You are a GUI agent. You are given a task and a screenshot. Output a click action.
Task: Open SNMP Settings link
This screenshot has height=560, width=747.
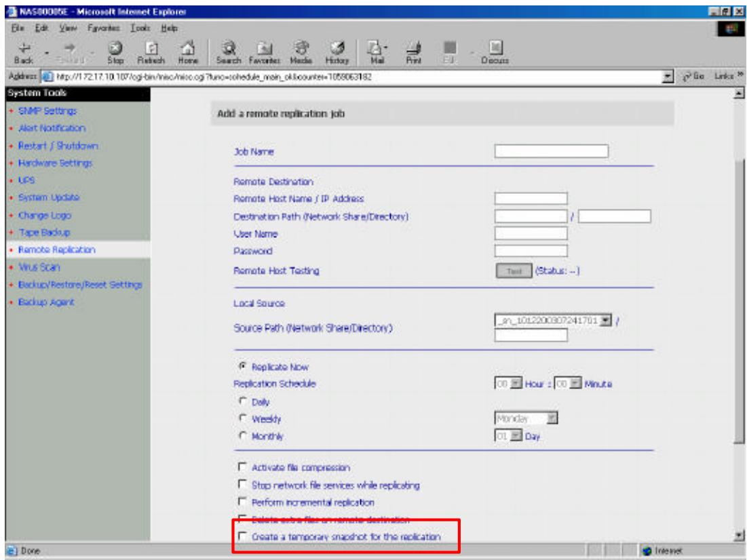pos(47,111)
